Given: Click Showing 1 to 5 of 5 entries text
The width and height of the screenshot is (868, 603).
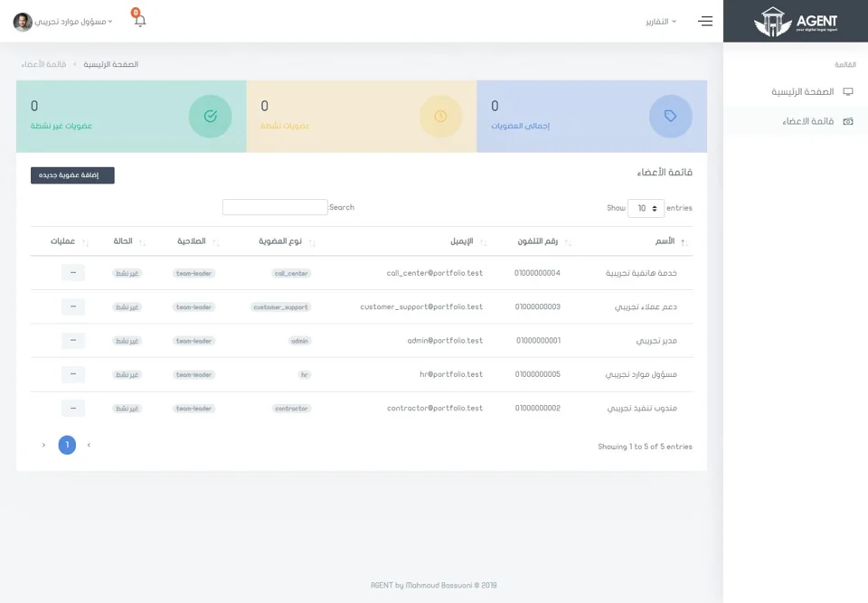Looking at the screenshot, I should point(645,447).
